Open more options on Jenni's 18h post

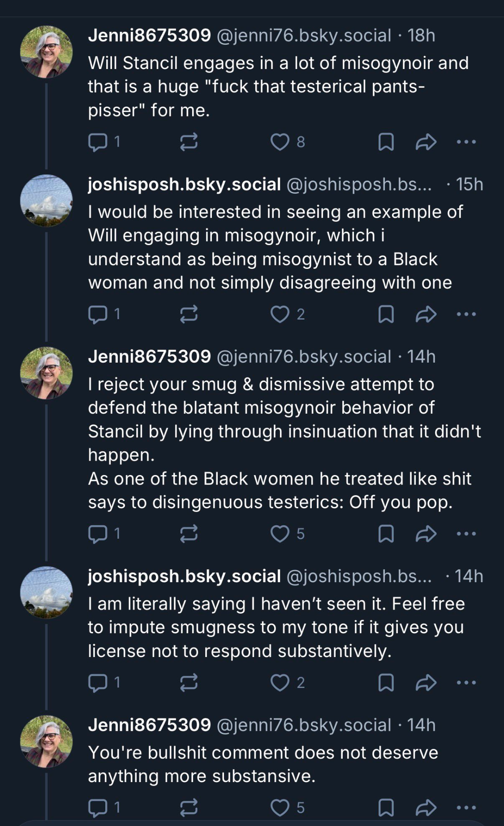[466, 142]
